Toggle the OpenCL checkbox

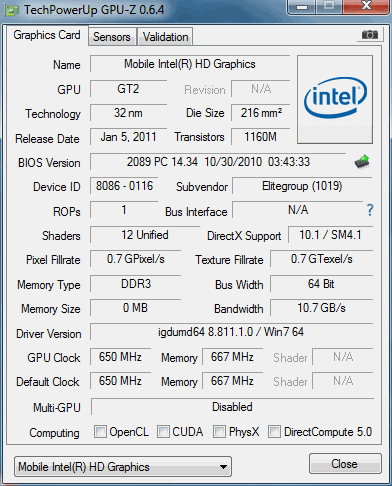click(100, 431)
